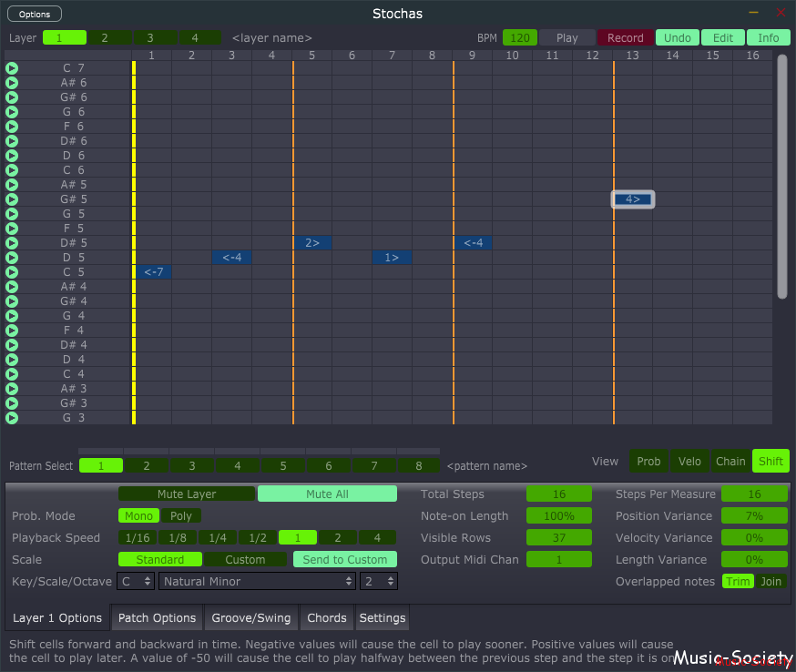The image size is (796, 672).
Task: Click the Info button
Action: (x=768, y=38)
